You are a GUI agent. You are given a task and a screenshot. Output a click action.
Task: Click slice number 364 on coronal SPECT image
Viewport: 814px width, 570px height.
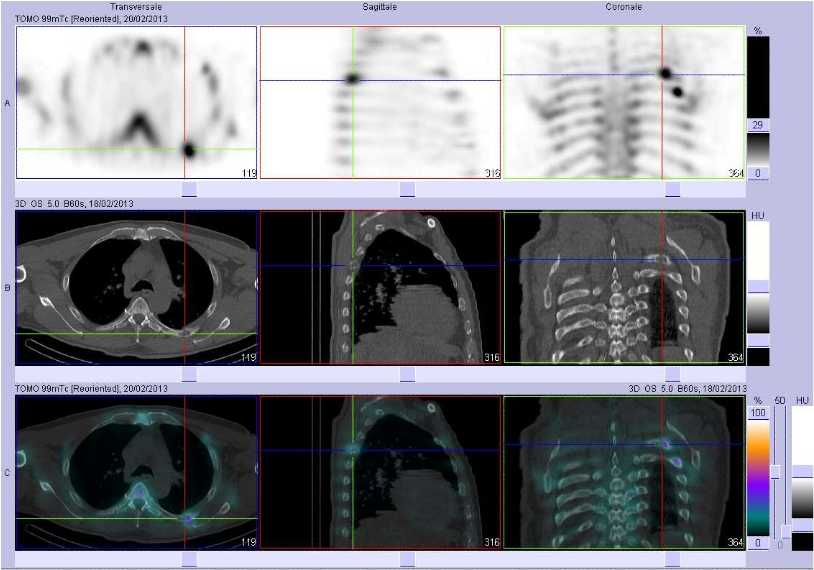(x=736, y=173)
